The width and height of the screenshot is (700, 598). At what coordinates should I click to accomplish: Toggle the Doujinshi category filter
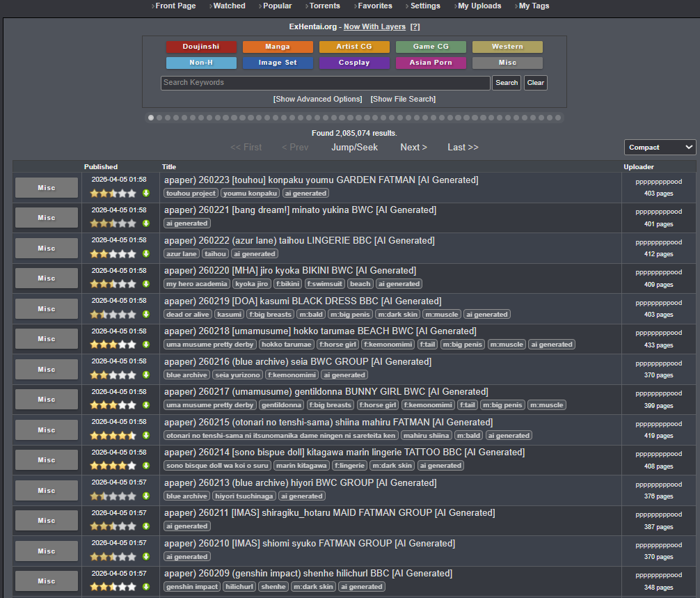(201, 47)
